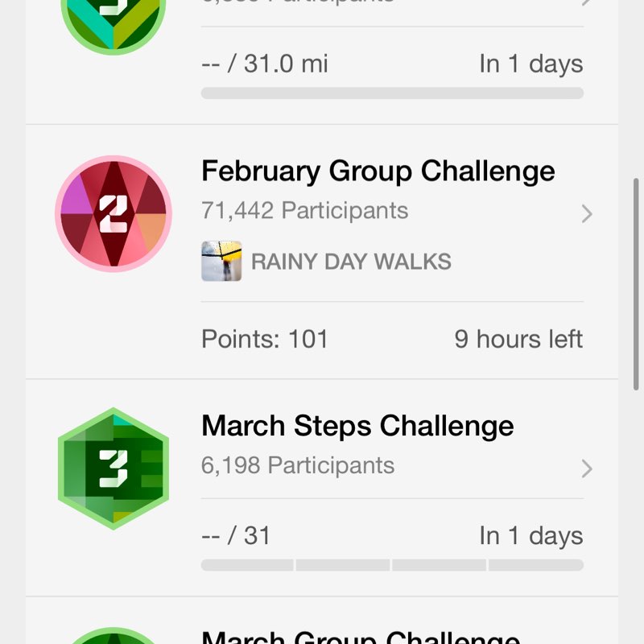Click the March Steps segmented progress bar

[x=392, y=565]
